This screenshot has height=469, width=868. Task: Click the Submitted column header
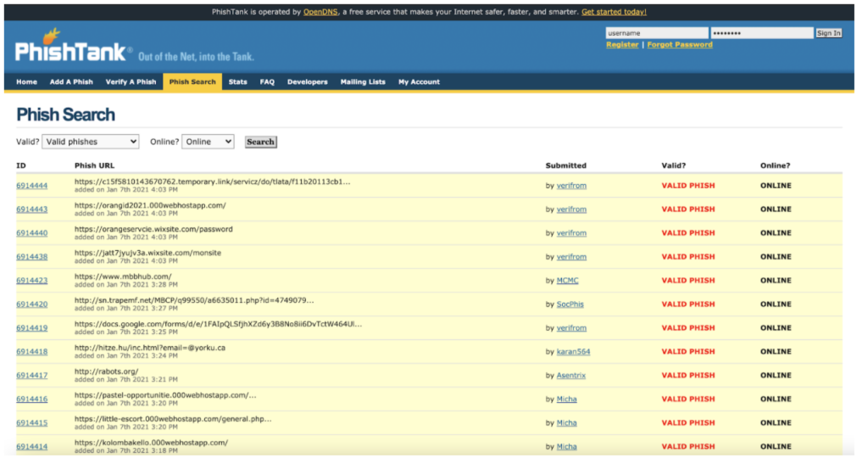tap(565, 165)
